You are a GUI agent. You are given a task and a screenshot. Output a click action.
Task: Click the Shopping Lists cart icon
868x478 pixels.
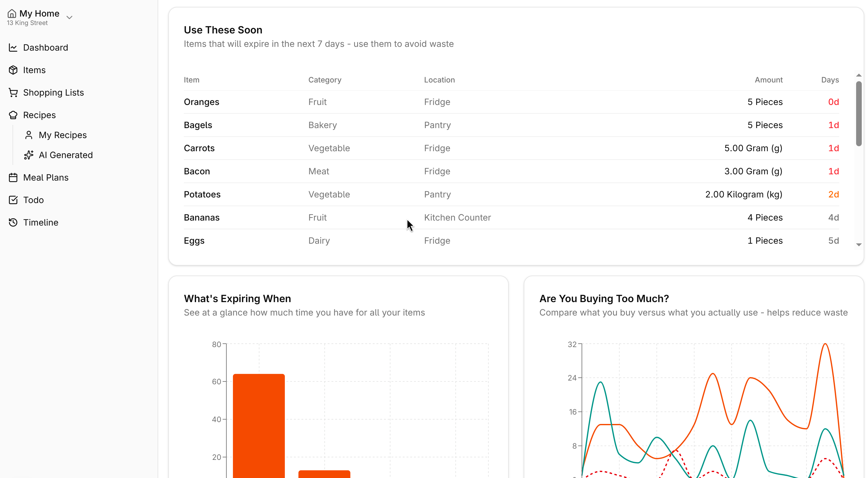click(13, 92)
